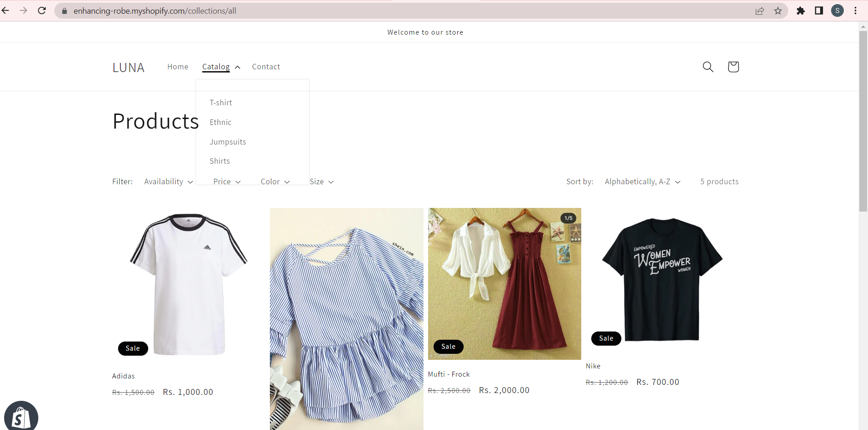Expand the Price filter

pos(227,181)
